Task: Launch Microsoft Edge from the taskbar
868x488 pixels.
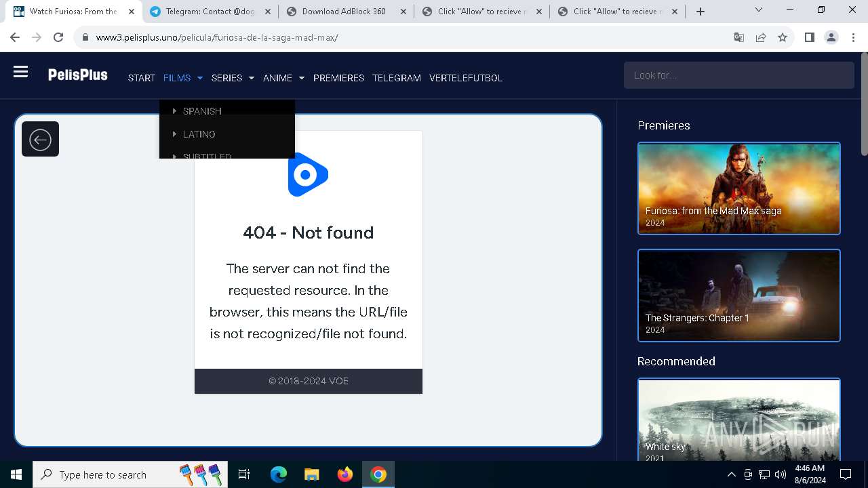Action: [x=279, y=474]
